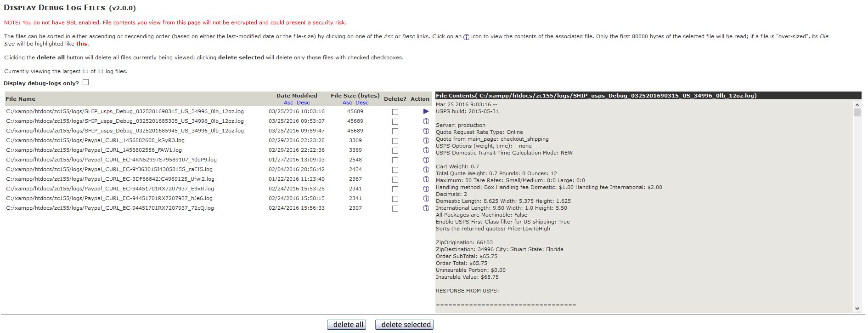Open info icon for the 72cQ.log file
The height and width of the screenshot is (333, 868).
point(426,208)
